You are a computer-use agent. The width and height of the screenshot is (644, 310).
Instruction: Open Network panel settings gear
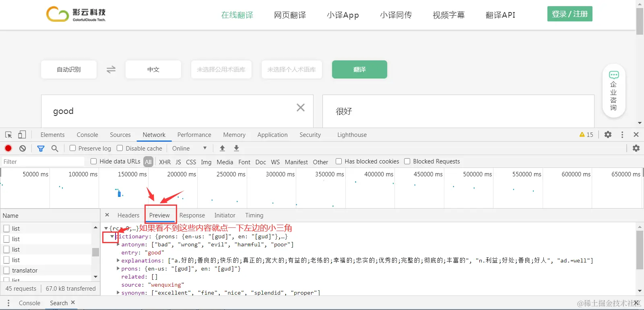tap(636, 148)
